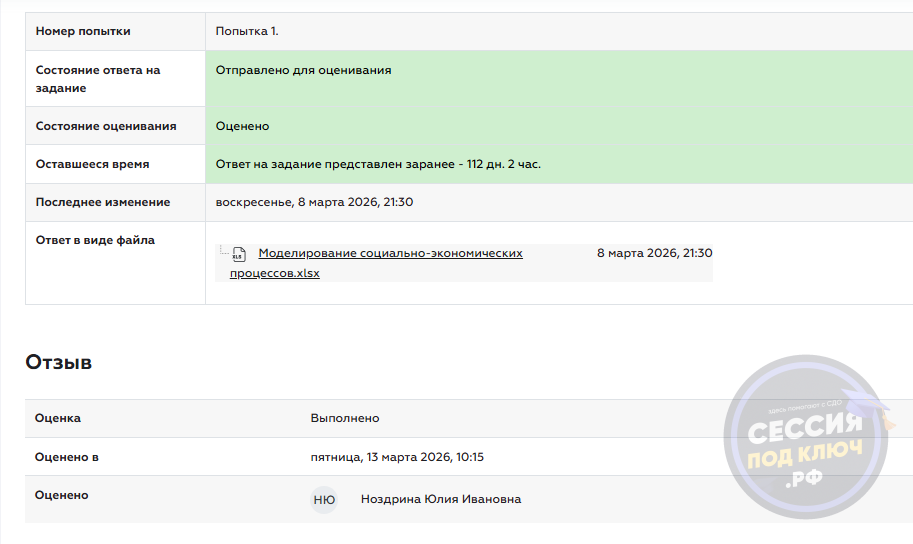The image size is (913, 544).
Task: Click the Оценено в row label
Action: point(67,457)
